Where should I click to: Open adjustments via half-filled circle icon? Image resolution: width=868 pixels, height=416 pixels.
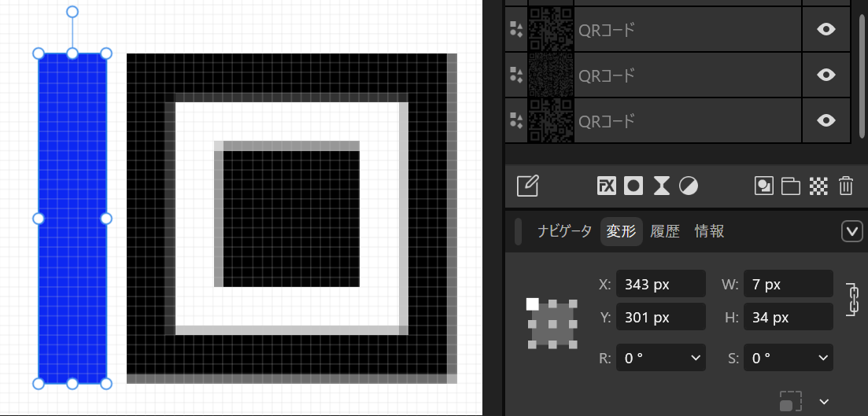pyautogui.click(x=688, y=186)
